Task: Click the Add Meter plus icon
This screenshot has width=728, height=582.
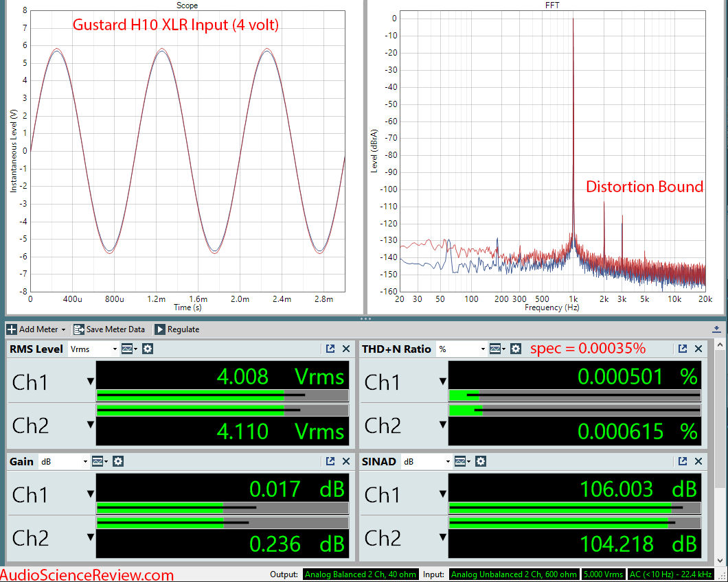Action: [x=12, y=329]
